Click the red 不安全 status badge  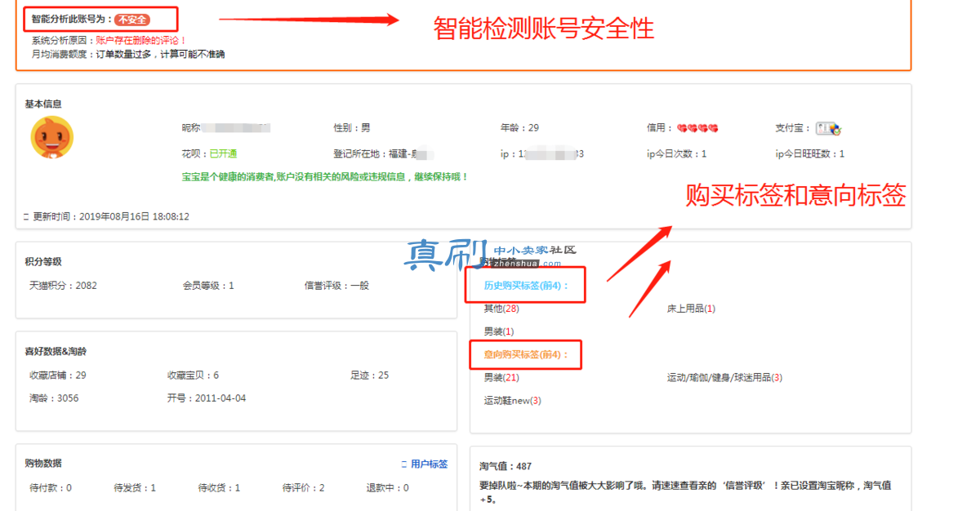(132, 19)
